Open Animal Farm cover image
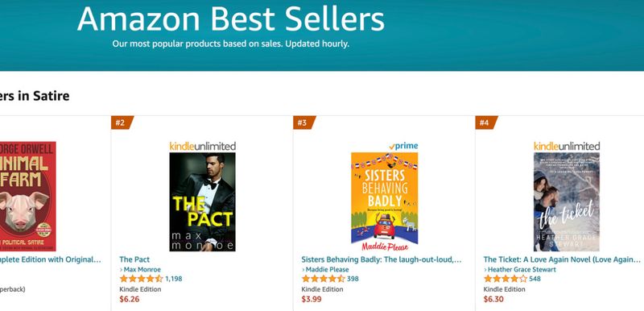 pyautogui.click(x=27, y=197)
